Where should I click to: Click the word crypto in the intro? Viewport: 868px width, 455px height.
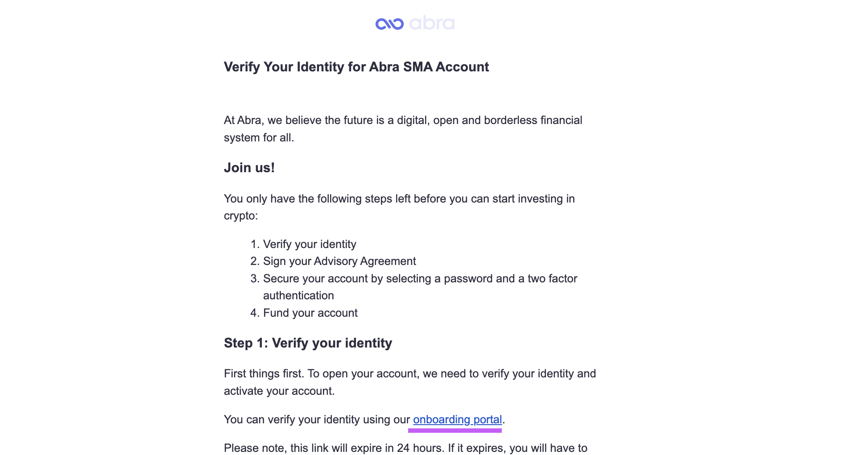pos(241,216)
